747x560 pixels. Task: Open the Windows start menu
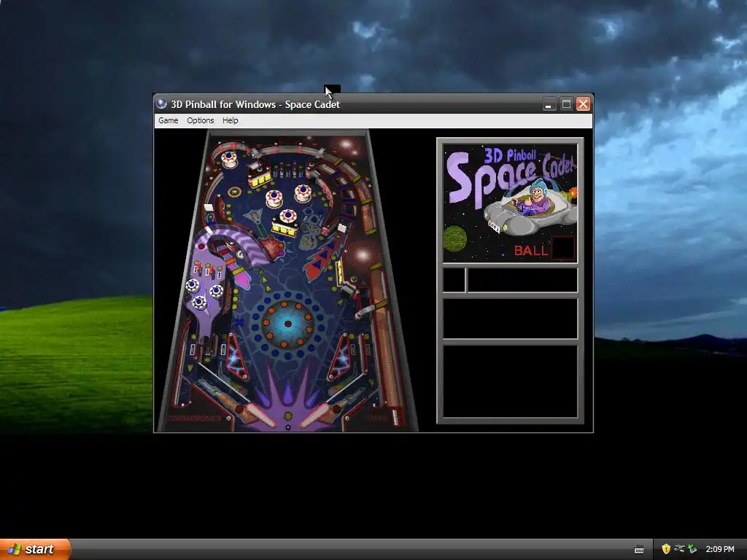(35, 549)
